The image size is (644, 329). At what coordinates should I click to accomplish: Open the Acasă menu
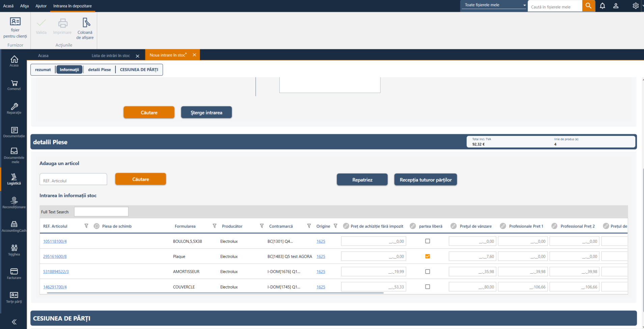pyautogui.click(x=8, y=6)
